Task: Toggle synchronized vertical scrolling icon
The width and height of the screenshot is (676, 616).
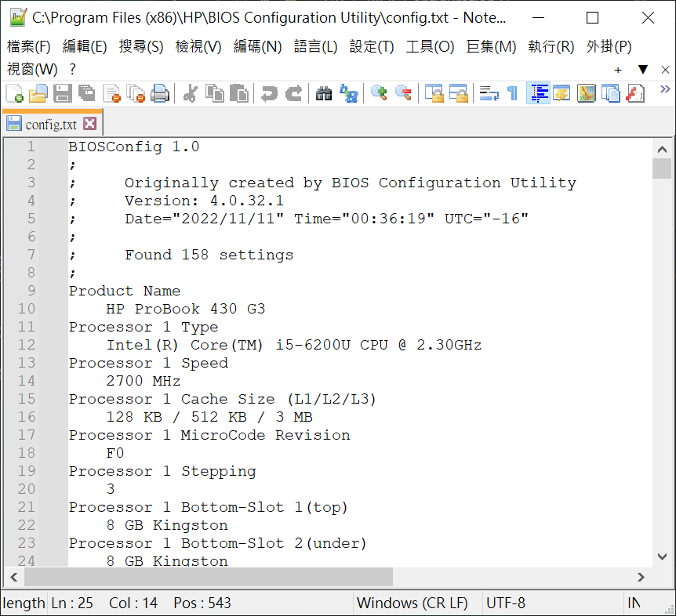Action: [434, 93]
